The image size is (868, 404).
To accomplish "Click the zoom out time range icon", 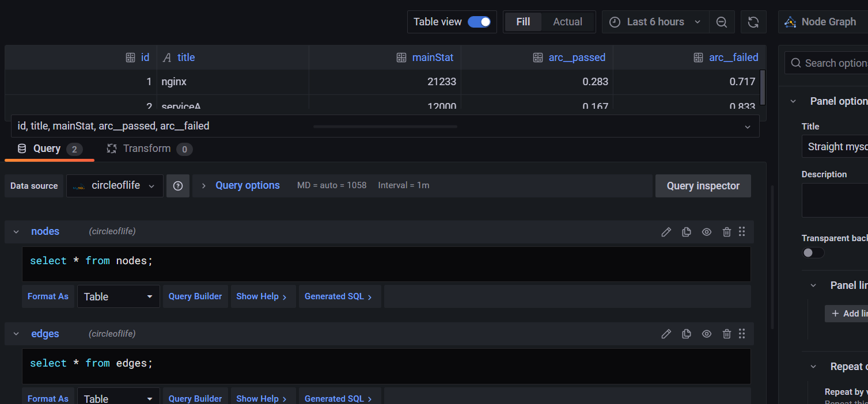I will 722,22.
